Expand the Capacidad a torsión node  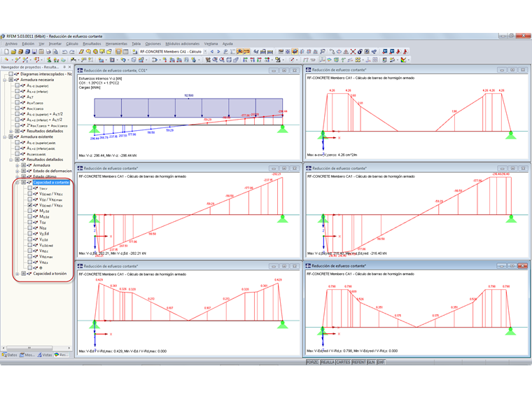pos(17,274)
